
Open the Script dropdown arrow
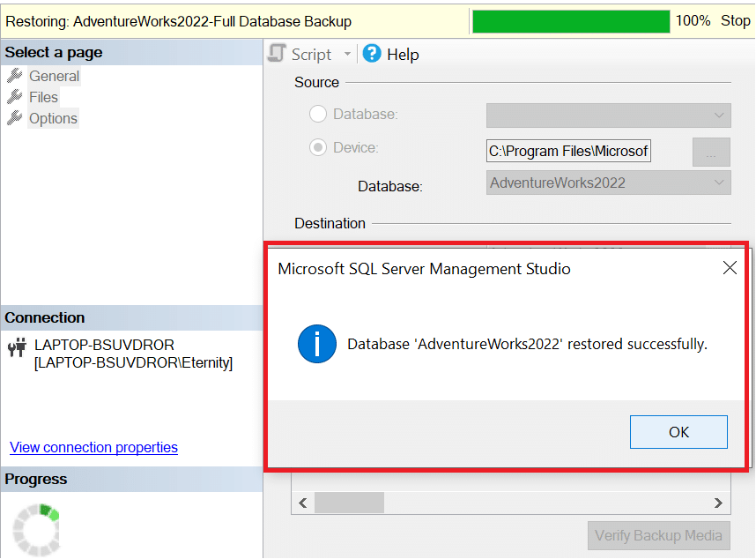click(347, 54)
